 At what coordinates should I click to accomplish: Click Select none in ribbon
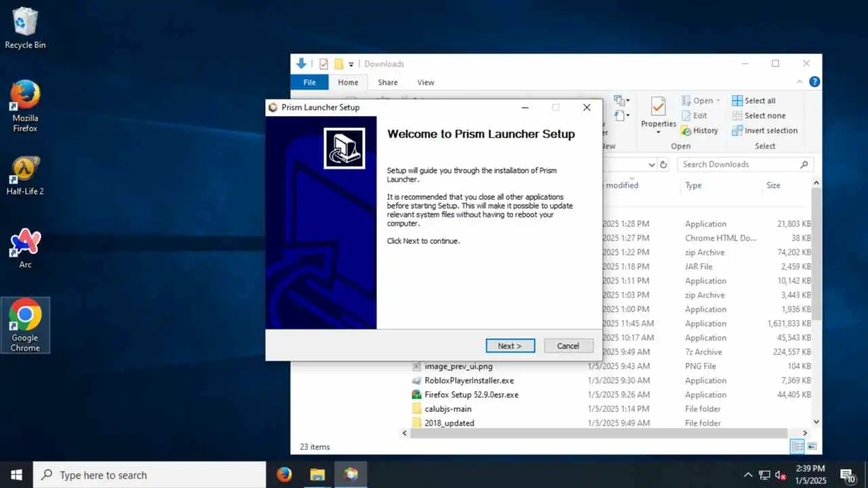[x=758, y=115]
